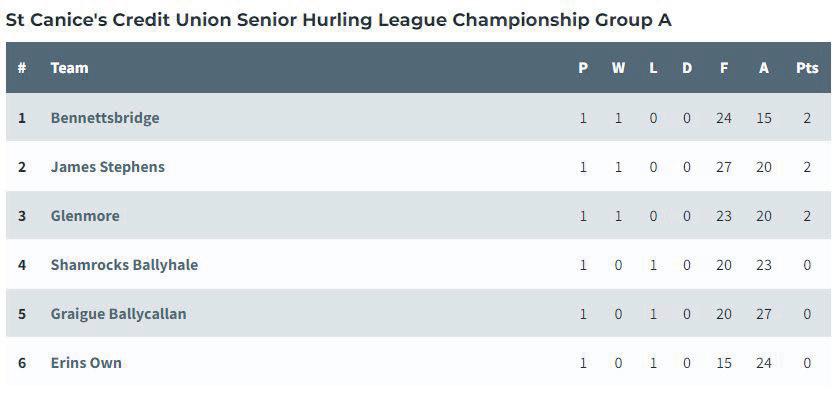Viewport: 839px width, 402px height.
Task: Click the L losses column header
Action: point(653,68)
